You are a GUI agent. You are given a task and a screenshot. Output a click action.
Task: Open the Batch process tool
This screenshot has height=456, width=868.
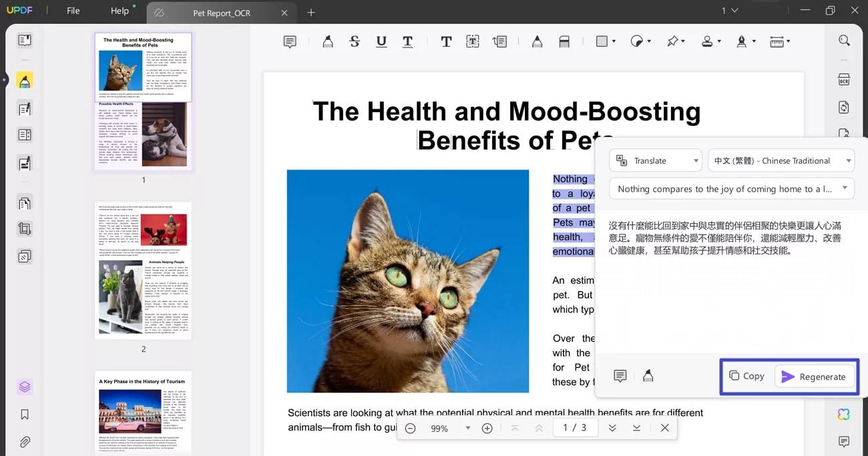25,256
